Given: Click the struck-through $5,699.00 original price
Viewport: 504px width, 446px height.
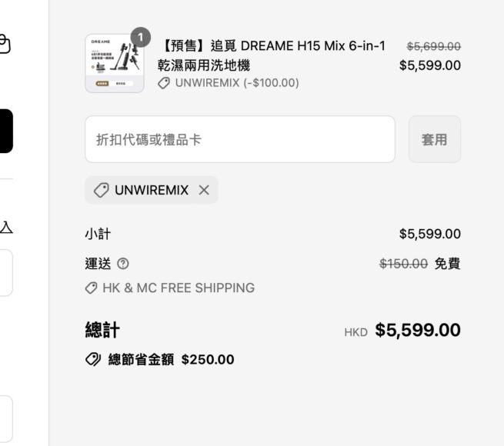Looking at the screenshot, I should 433,47.
